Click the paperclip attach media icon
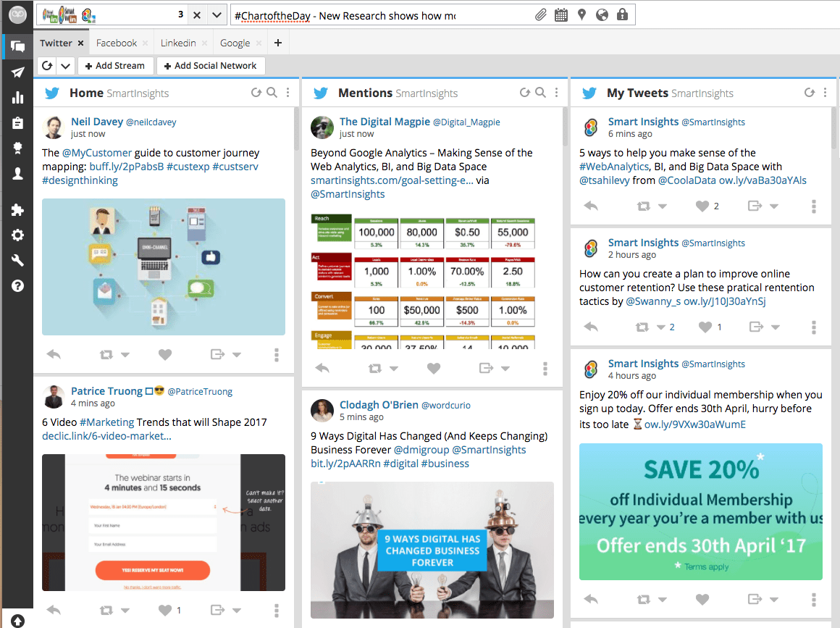Image resolution: width=840 pixels, height=628 pixels. pyautogui.click(x=541, y=14)
